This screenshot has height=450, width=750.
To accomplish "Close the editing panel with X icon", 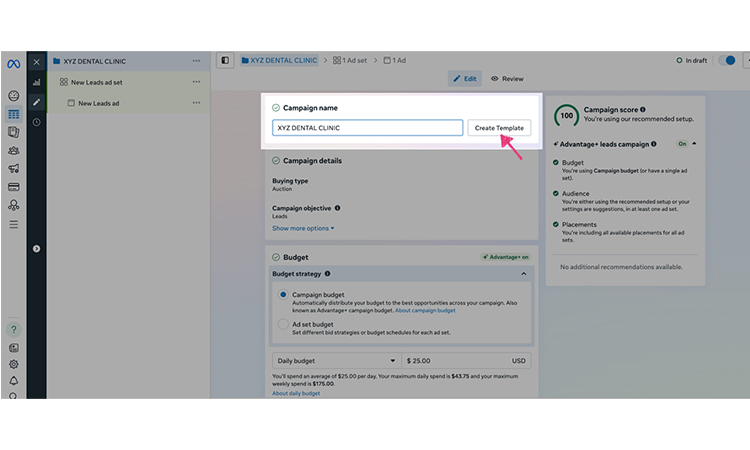I will click(x=36, y=62).
